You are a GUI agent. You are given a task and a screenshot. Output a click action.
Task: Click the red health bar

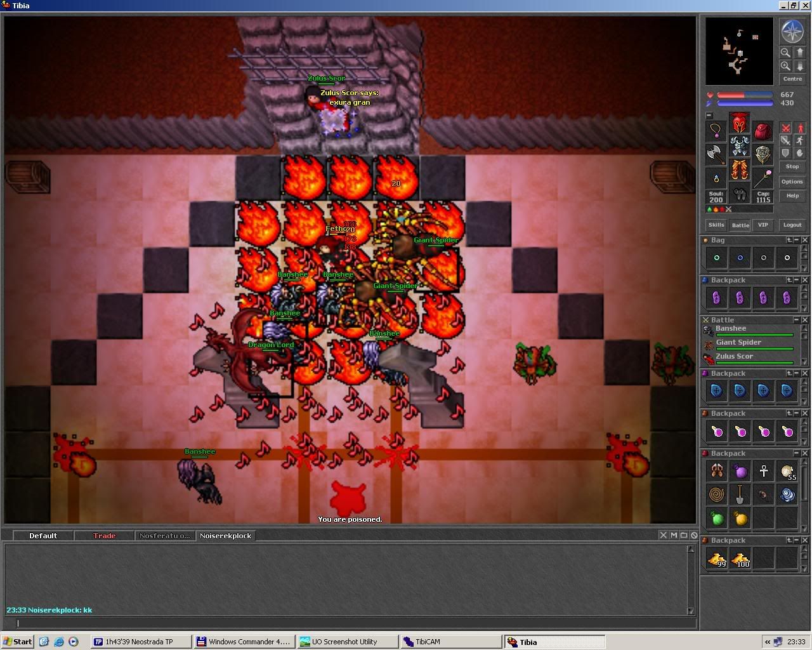pyautogui.click(x=745, y=95)
